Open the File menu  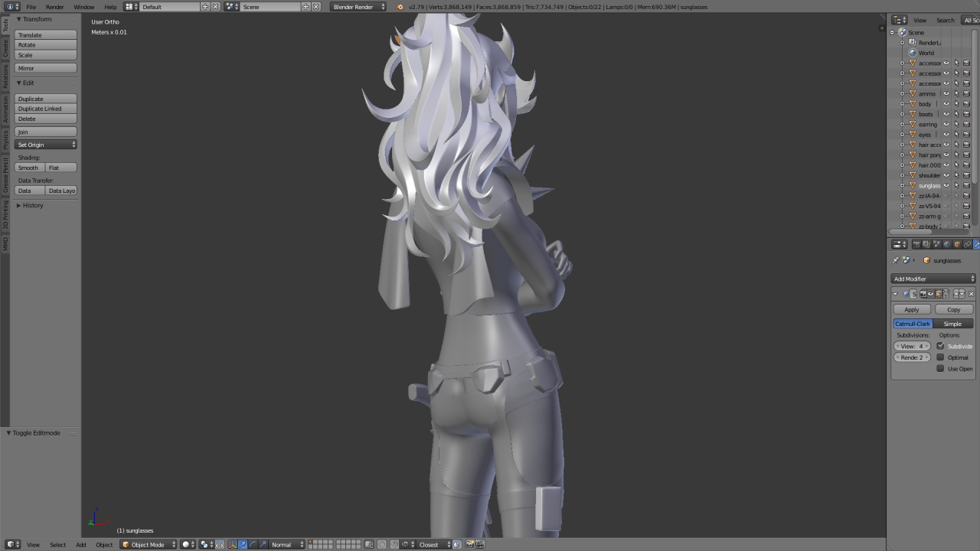(31, 7)
